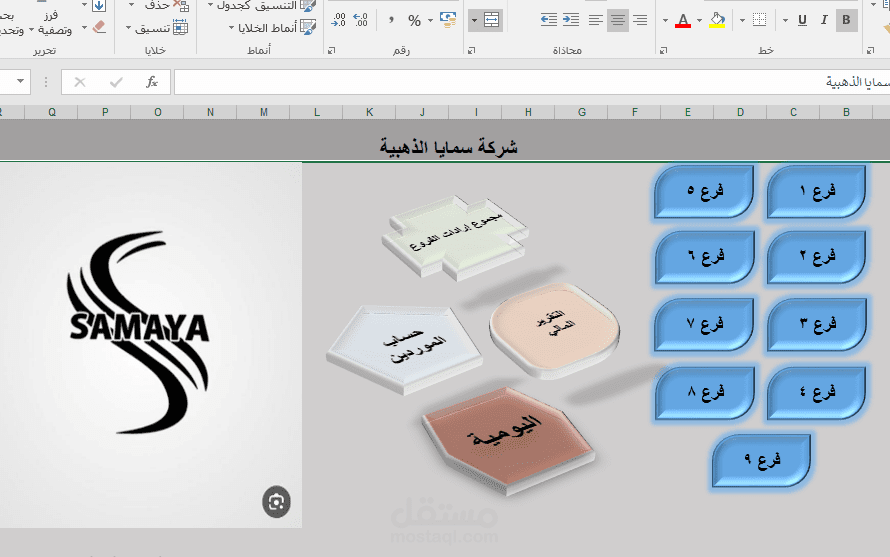Click the cross-shaped branches revenue total button
Viewport: 890px width, 557px height.
click(x=455, y=238)
